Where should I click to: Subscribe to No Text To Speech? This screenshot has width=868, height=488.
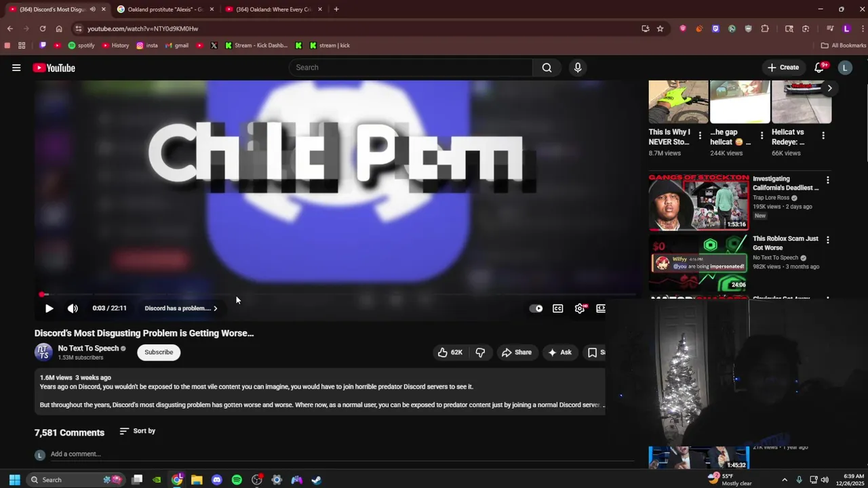coord(159,352)
